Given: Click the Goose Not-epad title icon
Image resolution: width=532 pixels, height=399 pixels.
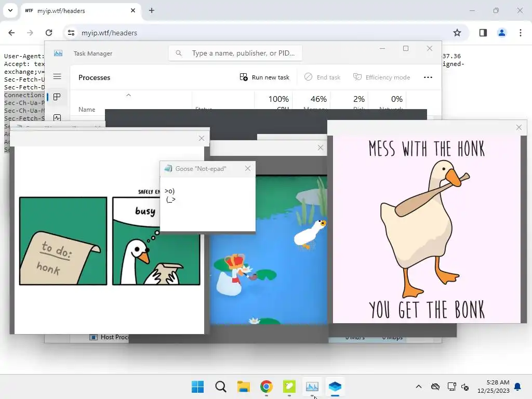Looking at the screenshot, I should (x=168, y=169).
